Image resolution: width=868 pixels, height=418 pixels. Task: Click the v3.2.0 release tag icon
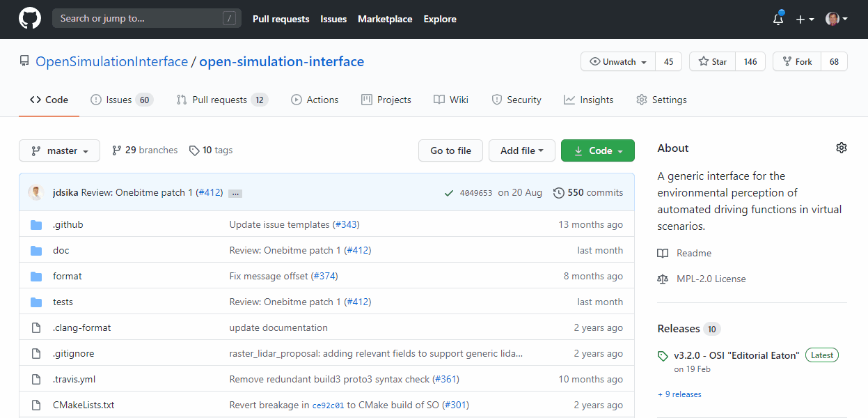(663, 356)
